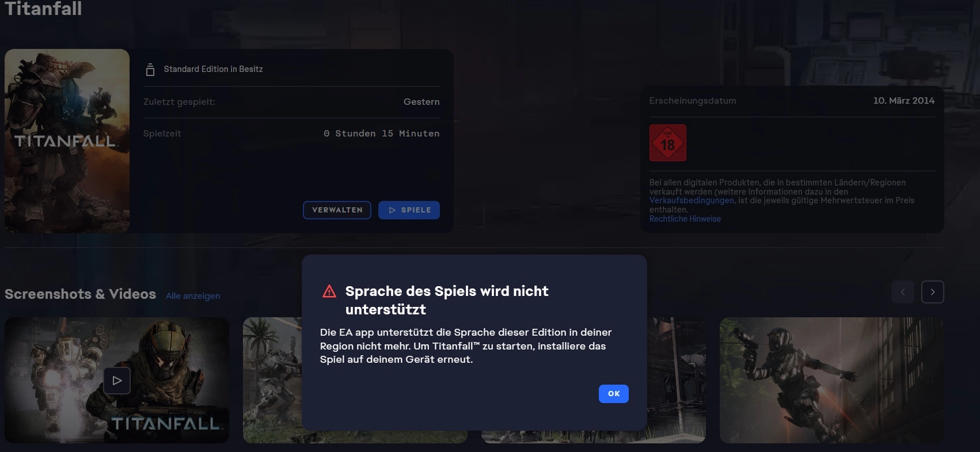
Task: Click OK in the language warning dialog
Action: pos(613,394)
